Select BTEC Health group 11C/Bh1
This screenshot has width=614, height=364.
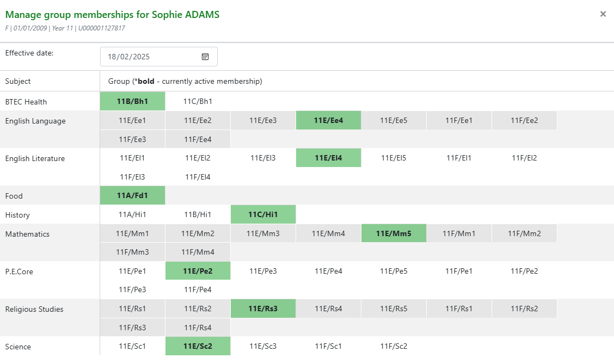coord(198,101)
